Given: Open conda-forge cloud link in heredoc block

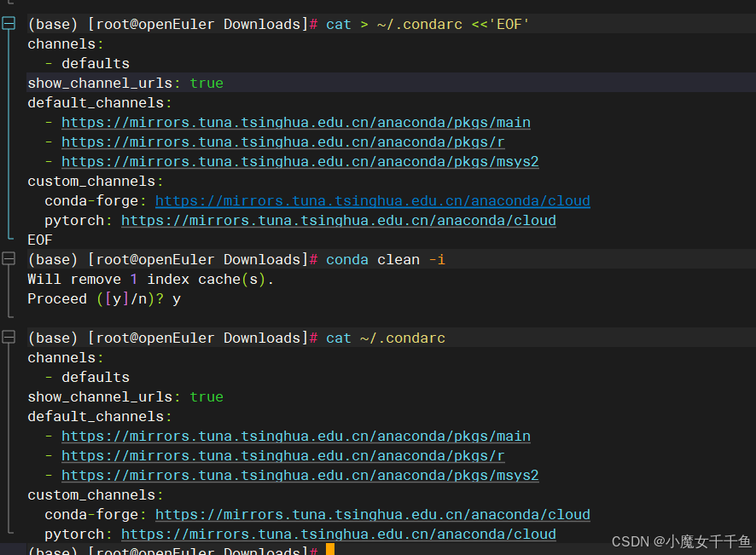Looking at the screenshot, I should coord(373,201).
